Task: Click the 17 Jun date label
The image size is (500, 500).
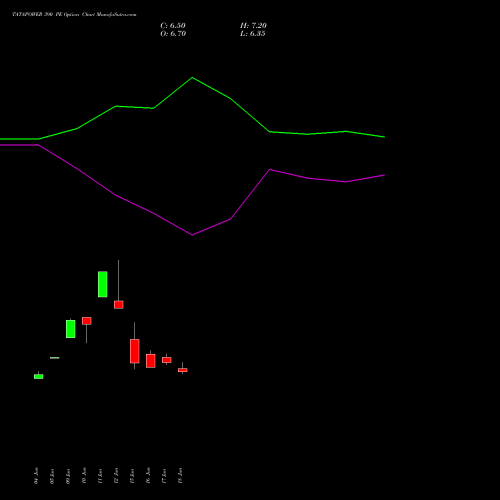Action: pos(164,476)
